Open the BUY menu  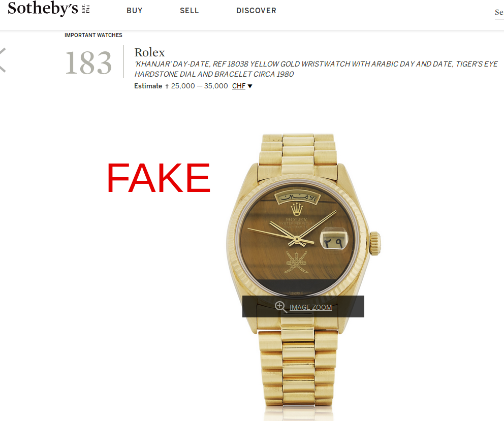click(135, 11)
